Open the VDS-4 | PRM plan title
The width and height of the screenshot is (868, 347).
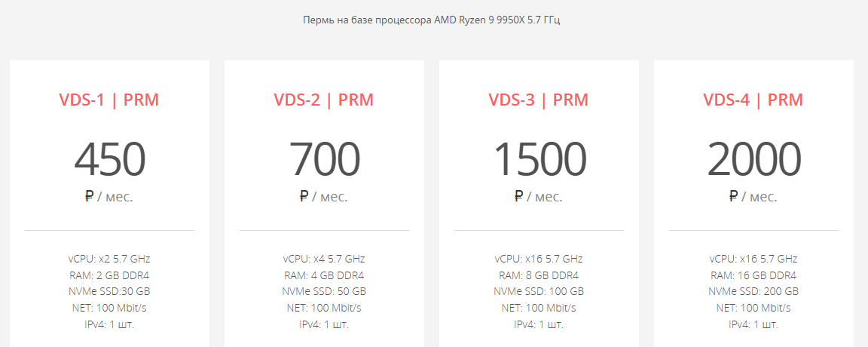[x=753, y=100]
